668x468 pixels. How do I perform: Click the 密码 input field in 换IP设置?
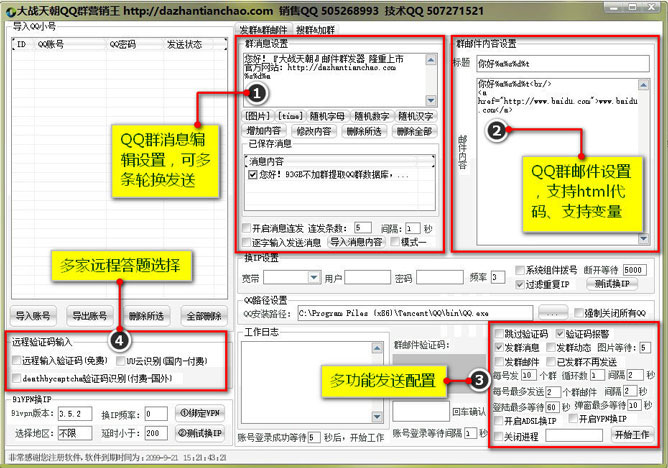pos(439,278)
